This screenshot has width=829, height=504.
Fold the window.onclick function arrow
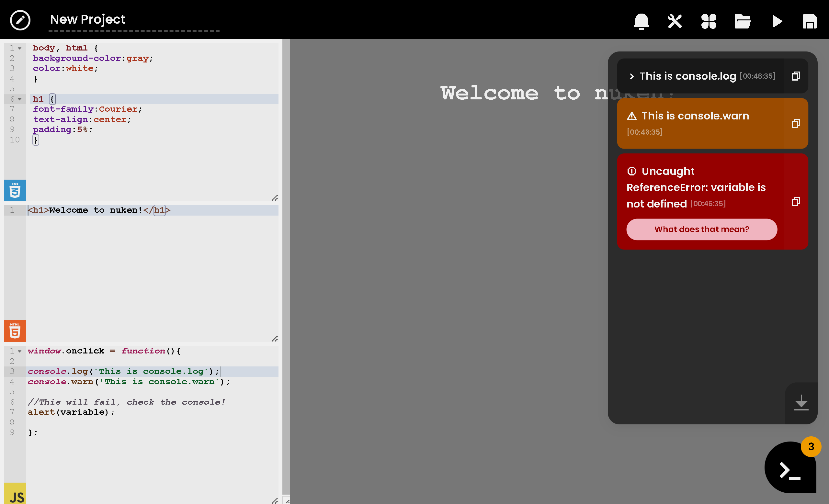(x=20, y=351)
